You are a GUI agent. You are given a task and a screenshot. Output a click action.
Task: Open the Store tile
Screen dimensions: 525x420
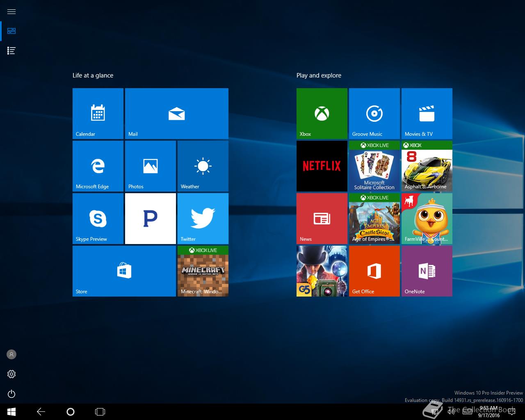(124, 271)
